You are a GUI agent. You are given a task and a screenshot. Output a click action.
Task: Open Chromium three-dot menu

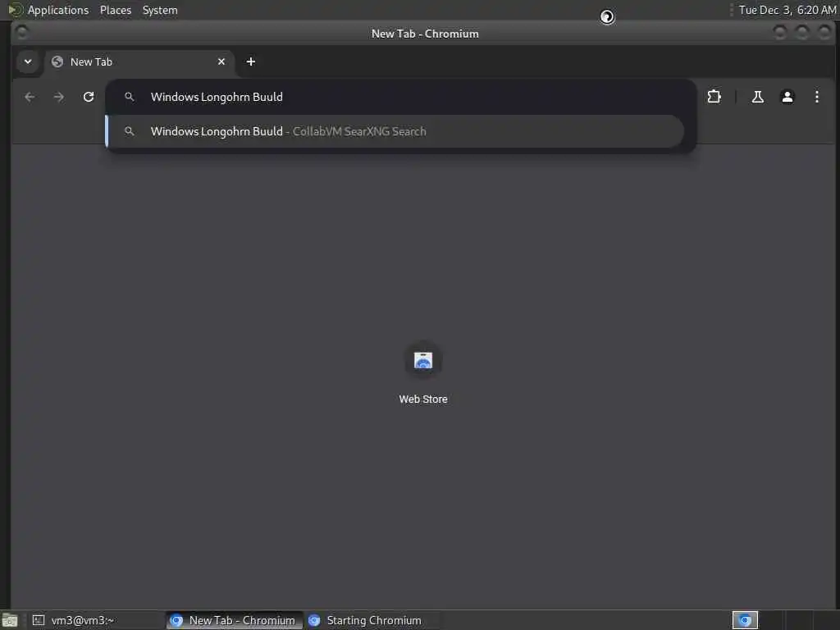816,97
